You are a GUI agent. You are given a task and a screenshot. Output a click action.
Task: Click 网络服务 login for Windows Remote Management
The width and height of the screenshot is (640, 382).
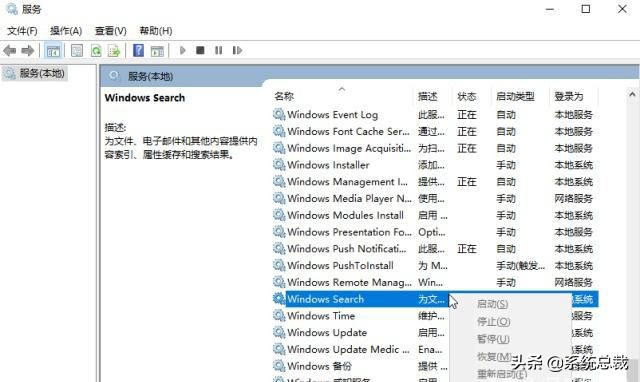tap(573, 282)
